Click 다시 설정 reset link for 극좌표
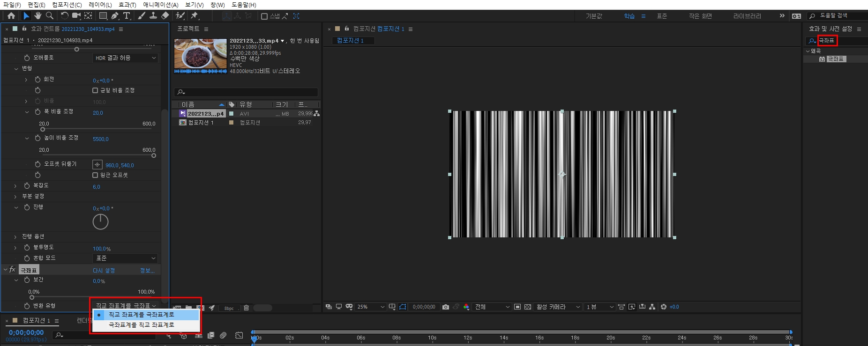This screenshot has height=346, width=868. (104, 271)
